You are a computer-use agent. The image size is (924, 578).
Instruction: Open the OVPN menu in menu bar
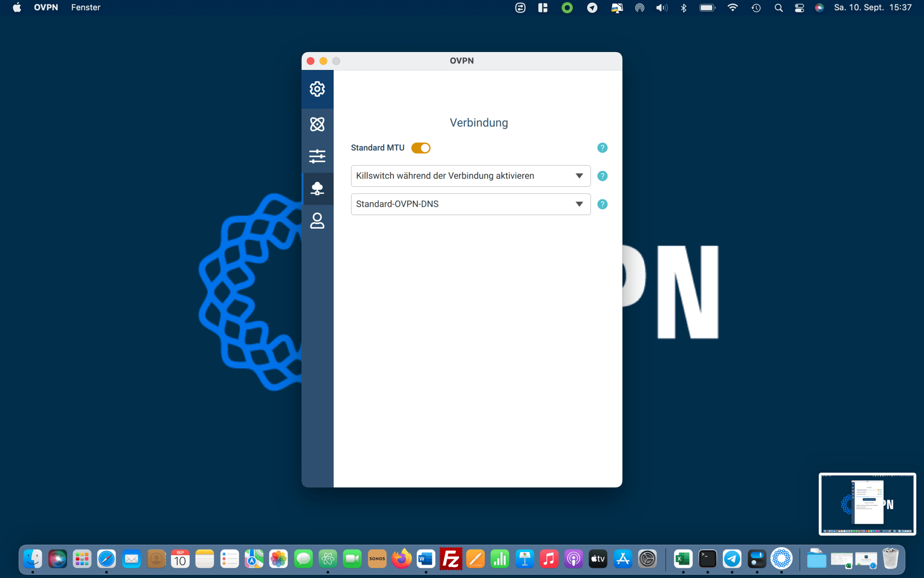(x=46, y=8)
